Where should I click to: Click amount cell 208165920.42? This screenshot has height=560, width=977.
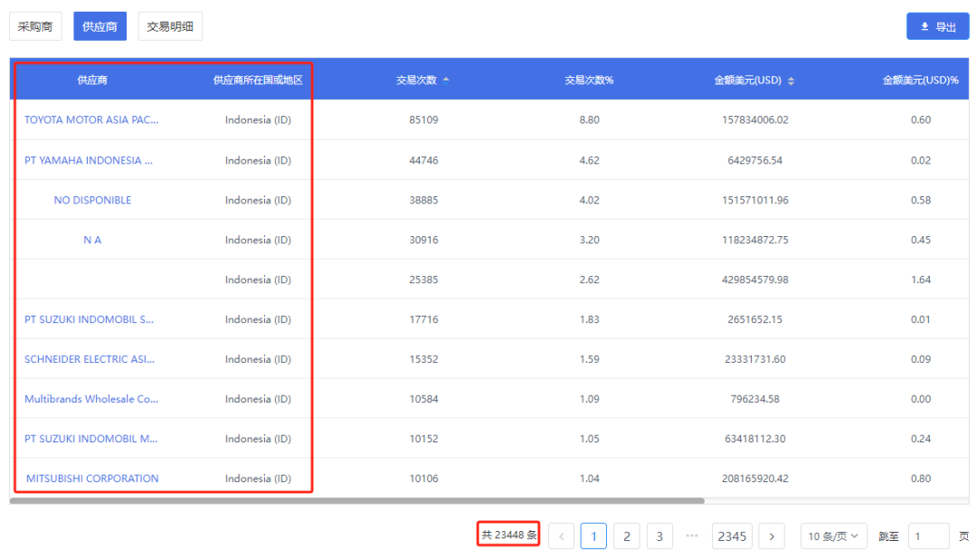[x=755, y=479]
